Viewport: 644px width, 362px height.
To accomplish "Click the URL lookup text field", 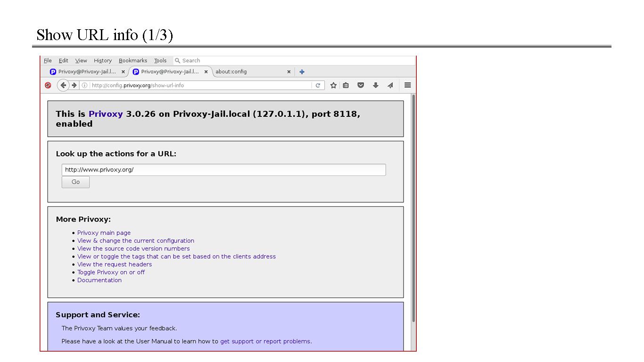I will click(x=223, y=170).
